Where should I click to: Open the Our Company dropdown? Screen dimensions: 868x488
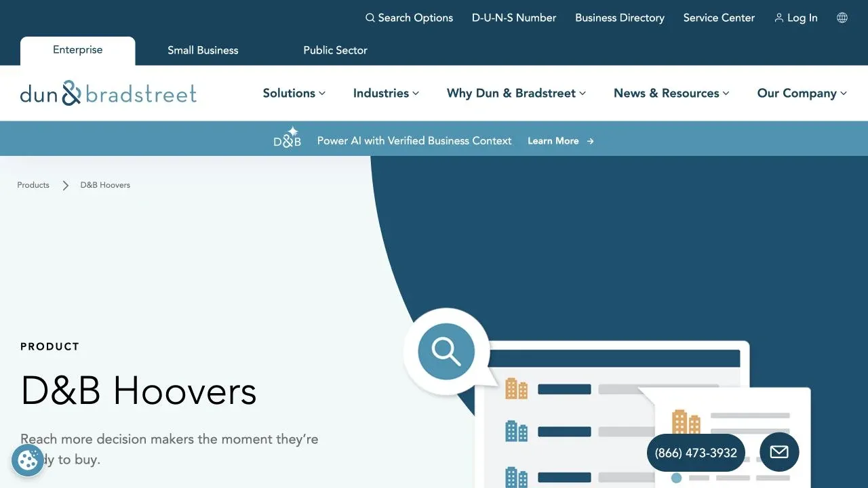tap(802, 94)
